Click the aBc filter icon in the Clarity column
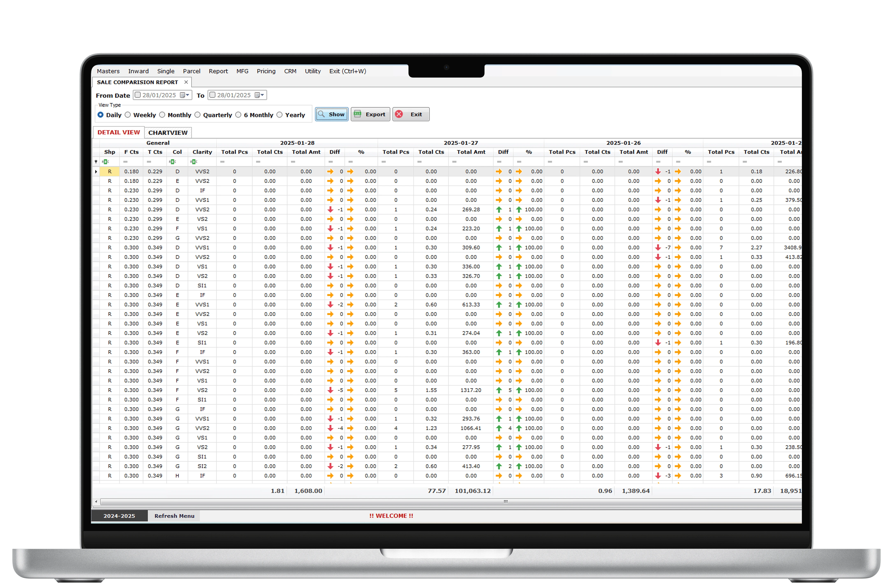Screen dimensions: 893x588 click(x=194, y=162)
